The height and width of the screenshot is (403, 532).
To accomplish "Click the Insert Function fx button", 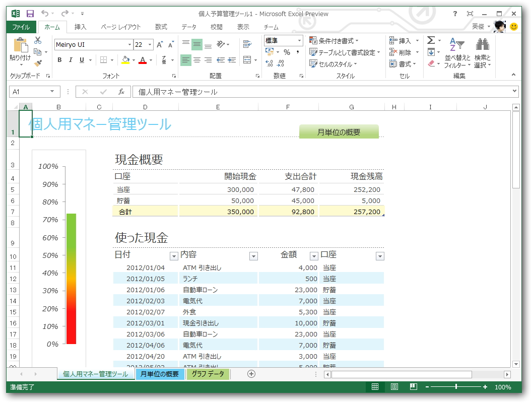I will pos(123,92).
